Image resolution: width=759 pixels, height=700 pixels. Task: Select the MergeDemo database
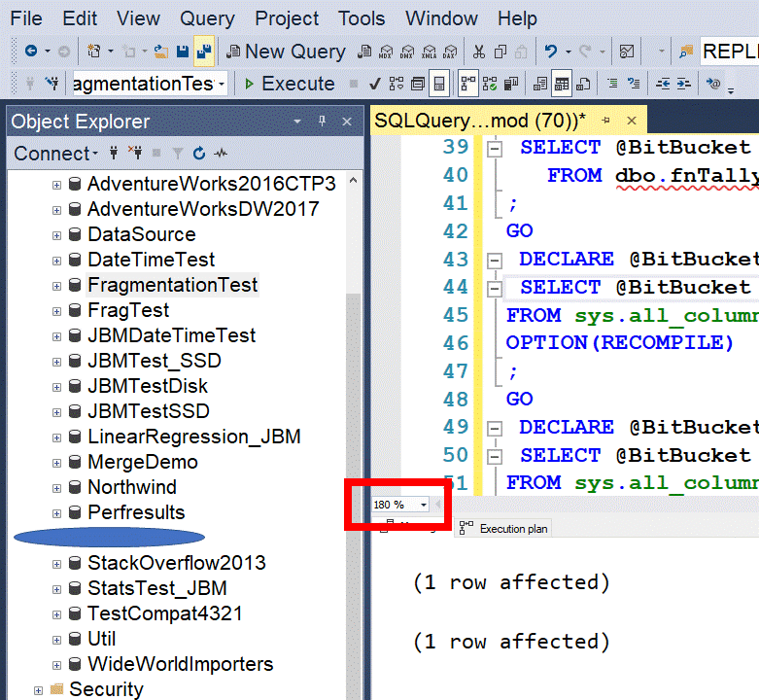tap(143, 462)
